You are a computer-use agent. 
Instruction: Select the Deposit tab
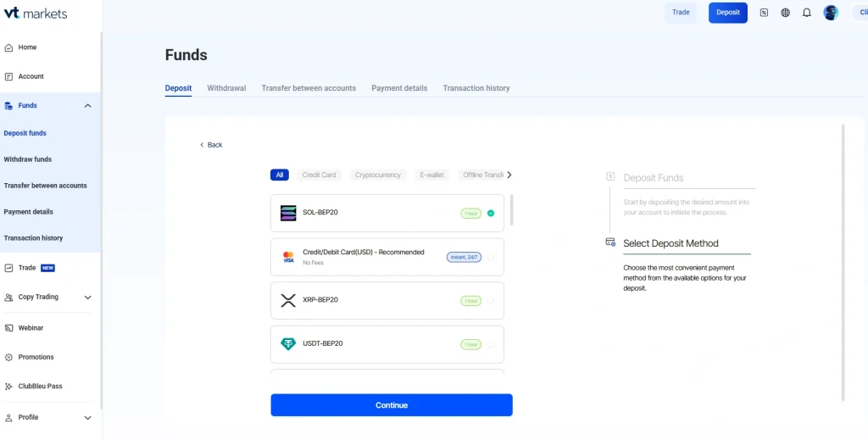tap(178, 88)
